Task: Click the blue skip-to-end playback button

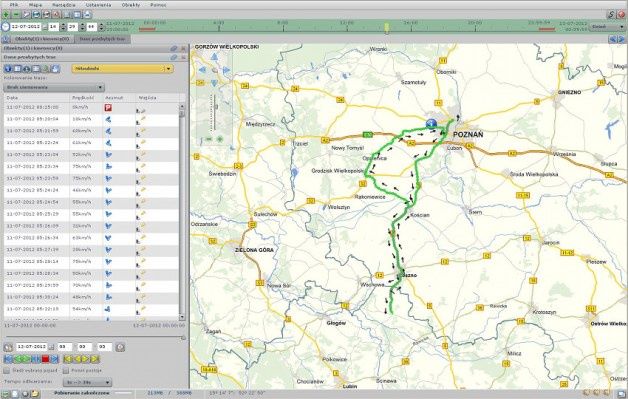Action: point(55,359)
